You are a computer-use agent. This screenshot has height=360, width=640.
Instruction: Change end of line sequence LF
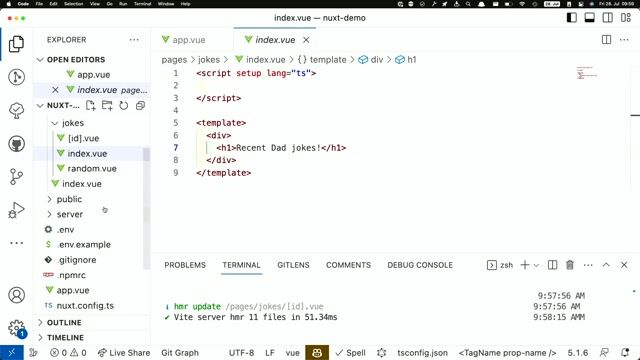[270, 353]
